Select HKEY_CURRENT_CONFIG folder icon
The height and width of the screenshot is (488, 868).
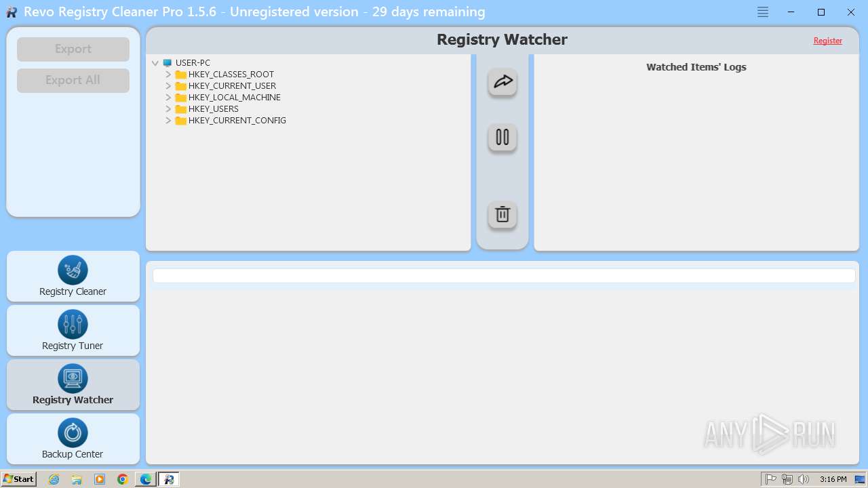point(180,121)
